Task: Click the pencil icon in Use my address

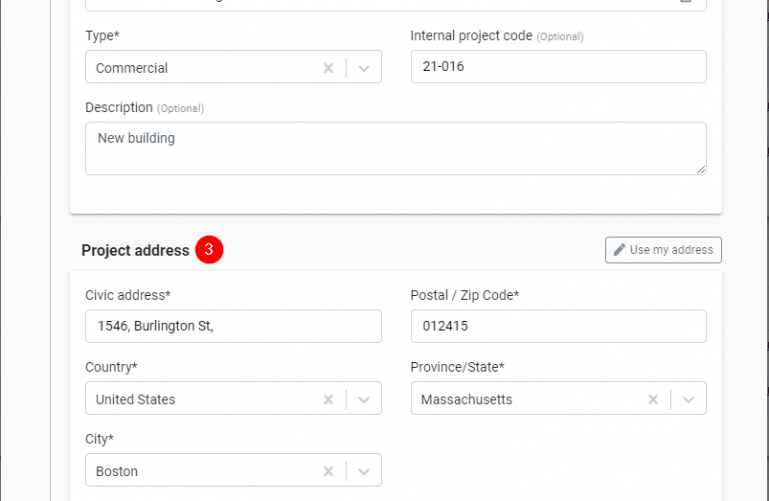Action: click(619, 250)
